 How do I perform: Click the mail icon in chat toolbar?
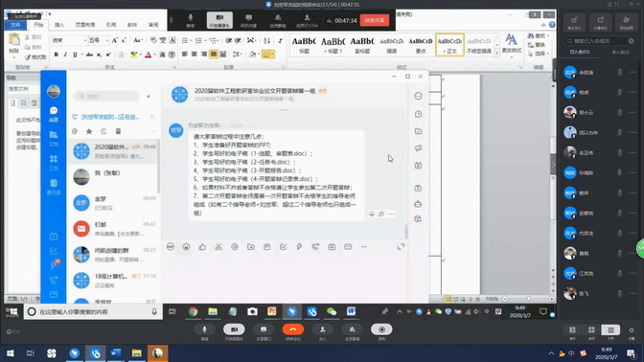(x=348, y=247)
